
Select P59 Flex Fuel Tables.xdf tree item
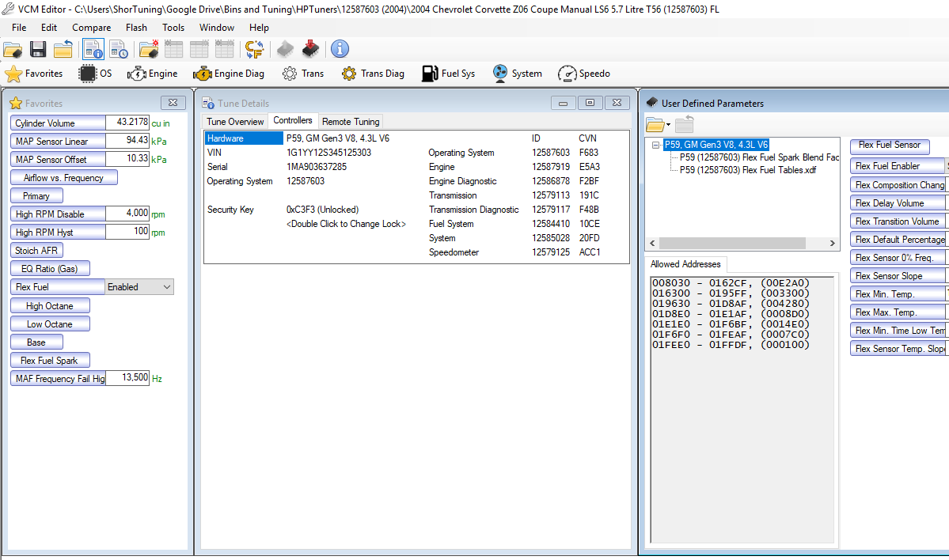coord(747,170)
